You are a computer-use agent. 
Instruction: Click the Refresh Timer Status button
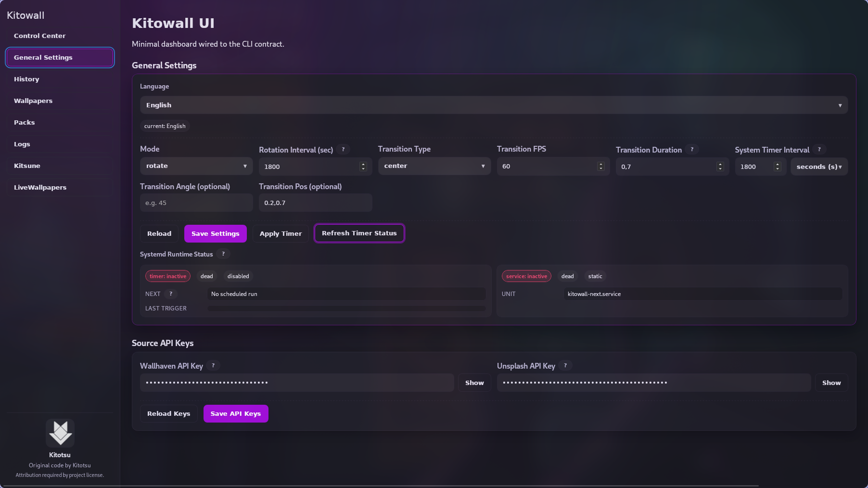tap(359, 233)
